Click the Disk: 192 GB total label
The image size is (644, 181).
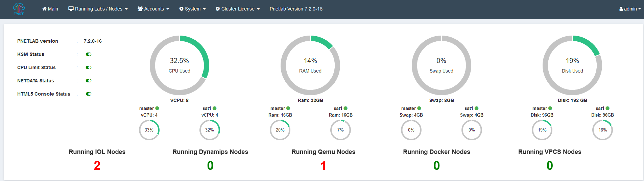click(572, 100)
